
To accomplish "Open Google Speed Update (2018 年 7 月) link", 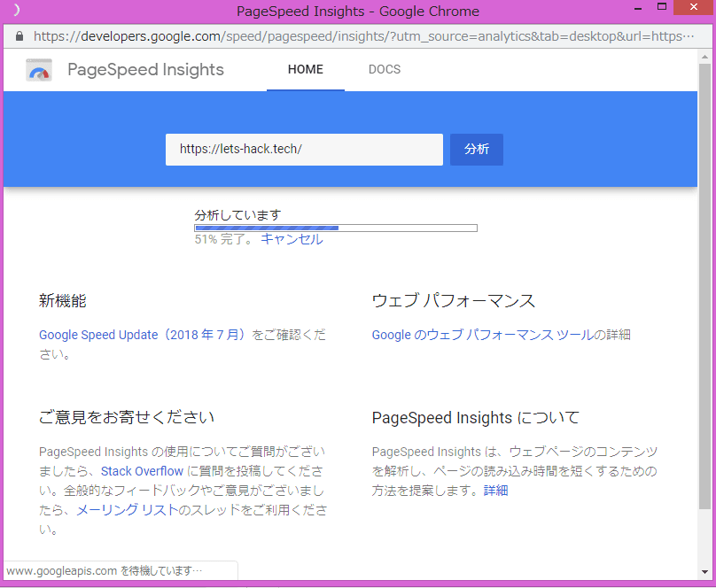I will [143, 335].
